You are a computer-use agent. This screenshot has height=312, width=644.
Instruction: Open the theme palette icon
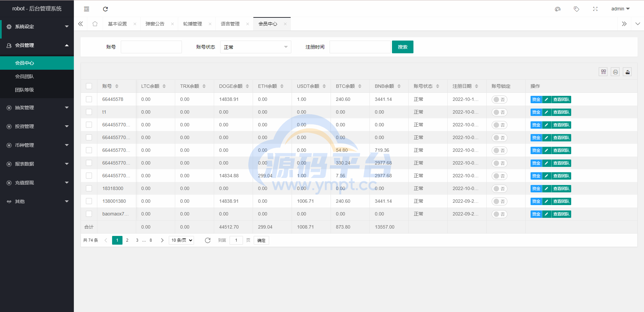coord(558,9)
